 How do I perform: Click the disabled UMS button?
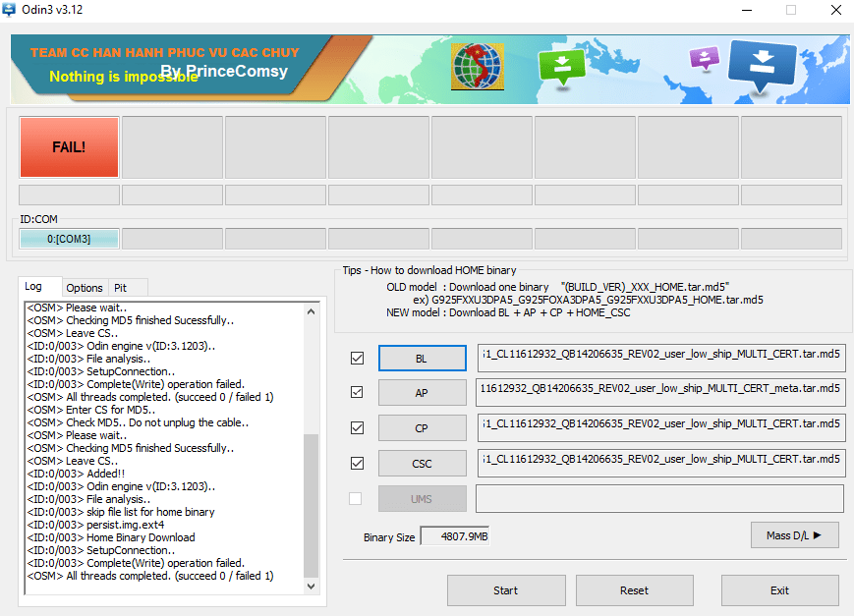[x=423, y=498]
